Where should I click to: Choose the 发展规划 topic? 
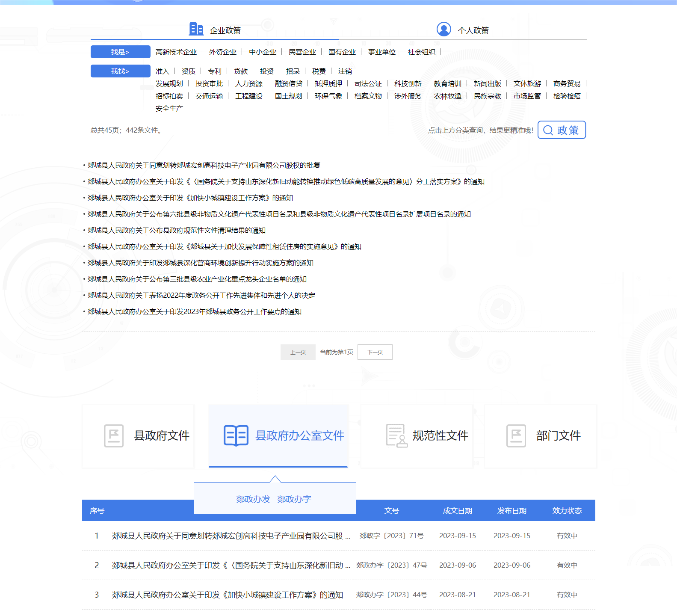coord(169,83)
